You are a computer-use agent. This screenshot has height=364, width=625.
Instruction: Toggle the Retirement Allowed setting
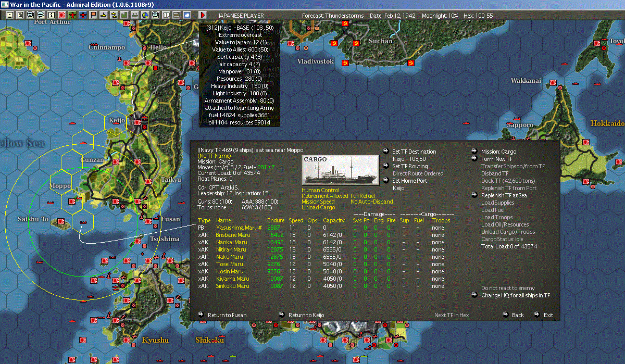point(324,196)
